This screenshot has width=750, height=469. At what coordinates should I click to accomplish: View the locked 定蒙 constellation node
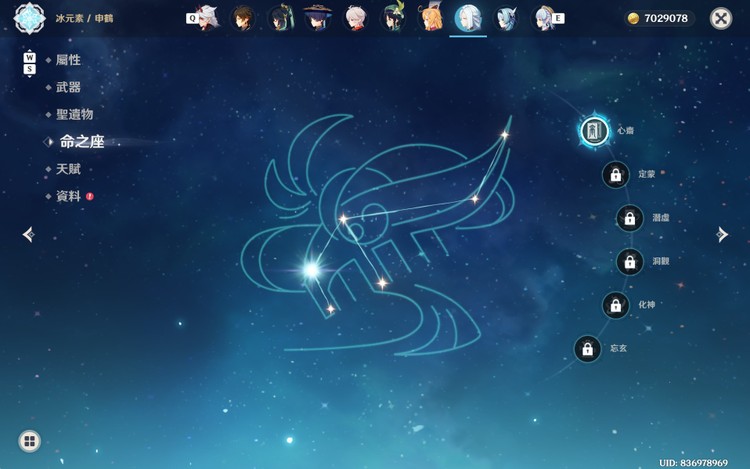tap(616, 175)
